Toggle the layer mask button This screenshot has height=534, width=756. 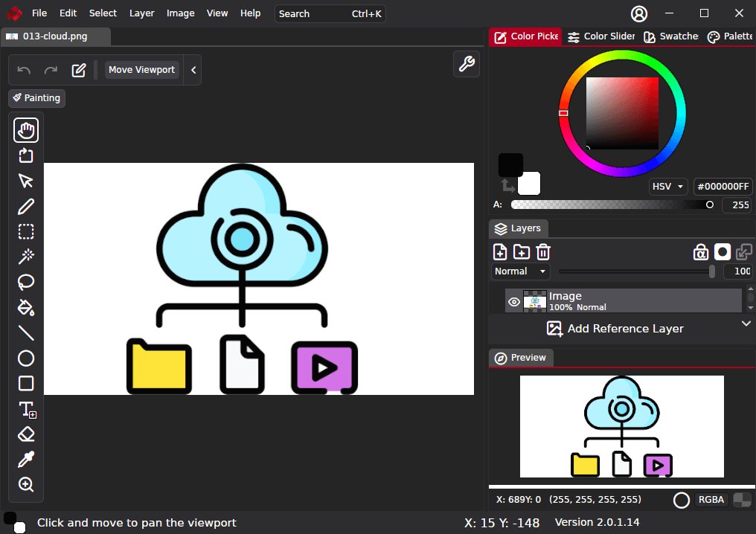[722, 252]
